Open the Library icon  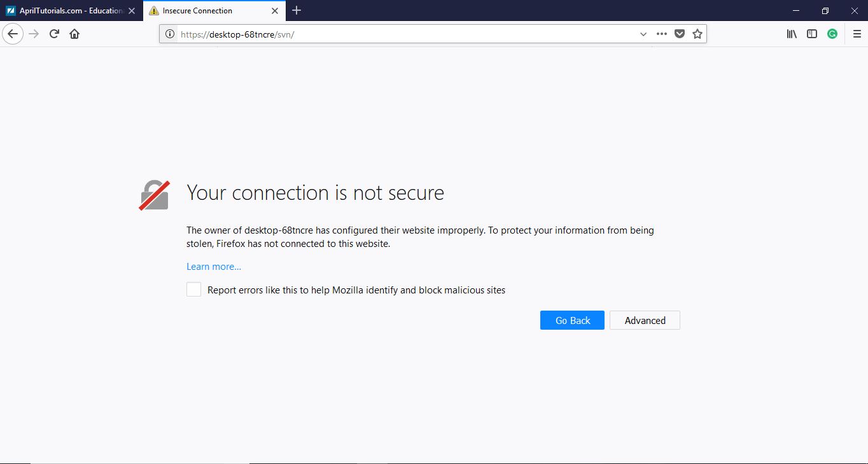791,34
